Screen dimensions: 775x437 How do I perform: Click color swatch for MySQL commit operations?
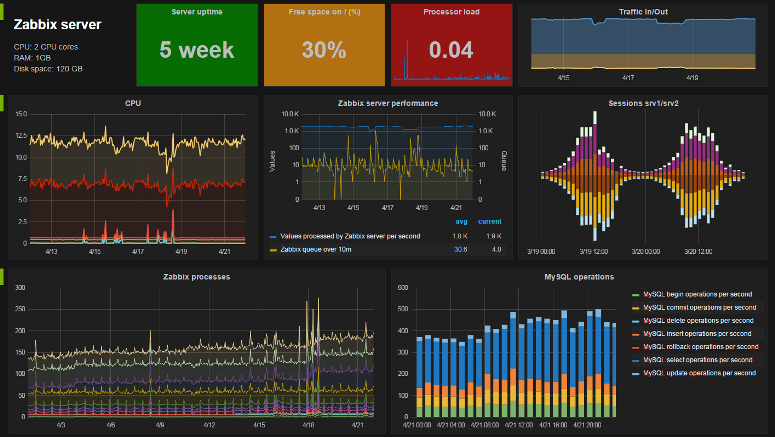point(637,307)
